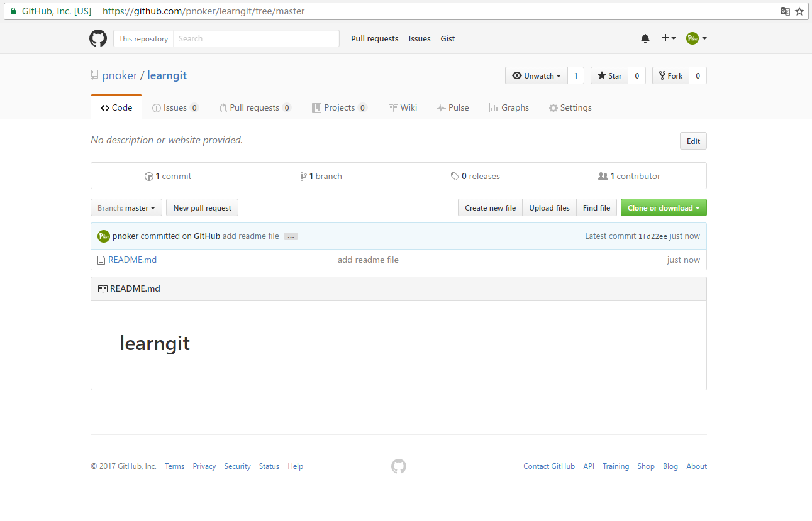This screenshot has width=812, height=521.
Task: Open the Help footer link
Action: [295, 466]
